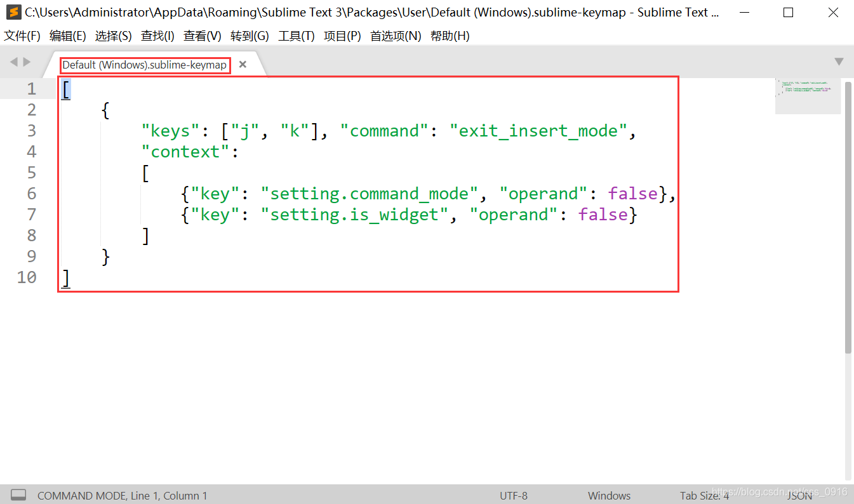The width and height of the screenshot is (854, 504).
Task: Open the 工具(T) menu
Action: click(x=297, y=36)
